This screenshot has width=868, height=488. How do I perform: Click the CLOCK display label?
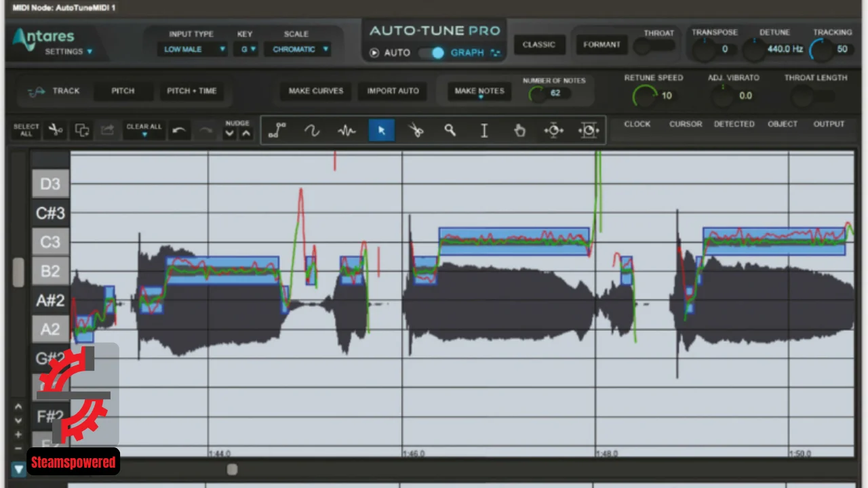(637, 124)
